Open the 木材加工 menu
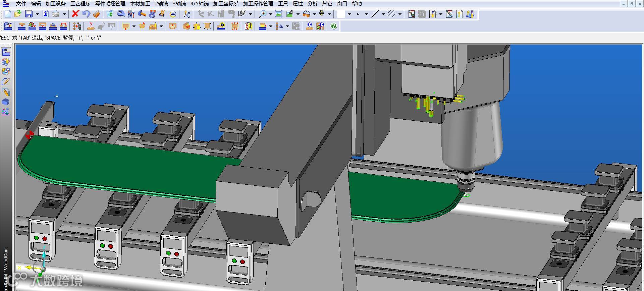Image resolution: width=644 pixels, height=291 pixels. point(140,4)
